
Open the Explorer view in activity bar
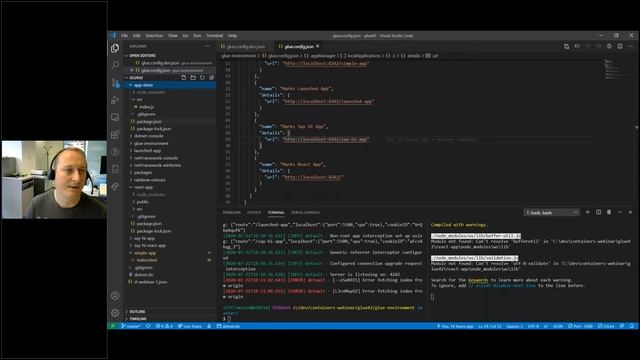tap(115, 48)
